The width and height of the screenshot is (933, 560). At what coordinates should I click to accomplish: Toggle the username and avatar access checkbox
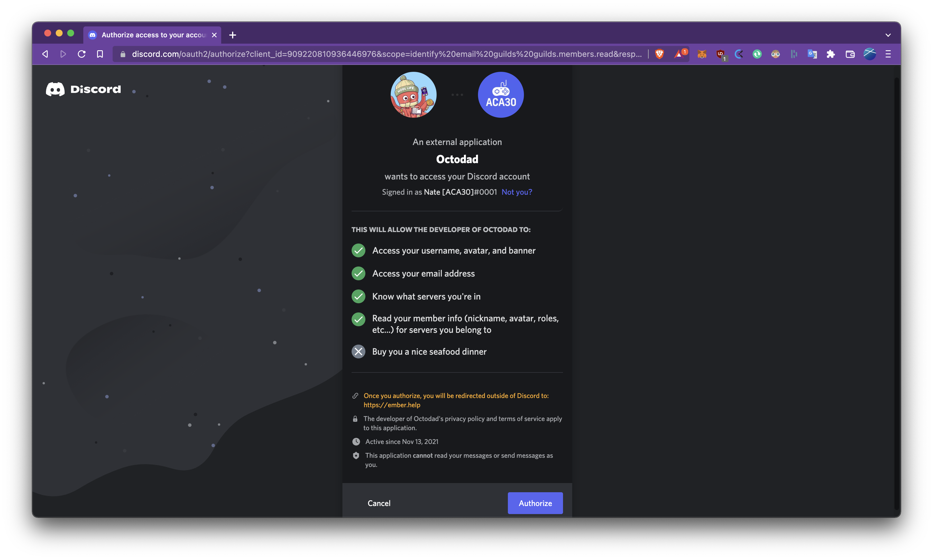[358, 250]
